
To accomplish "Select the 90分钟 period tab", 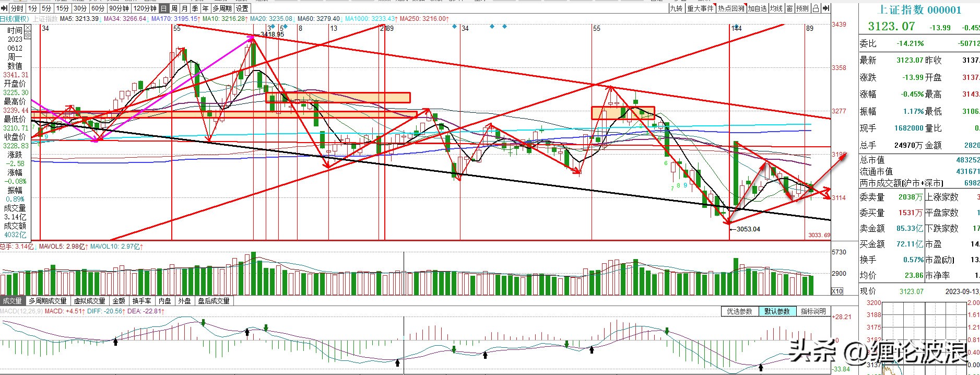I will click(x=119, y=8).
